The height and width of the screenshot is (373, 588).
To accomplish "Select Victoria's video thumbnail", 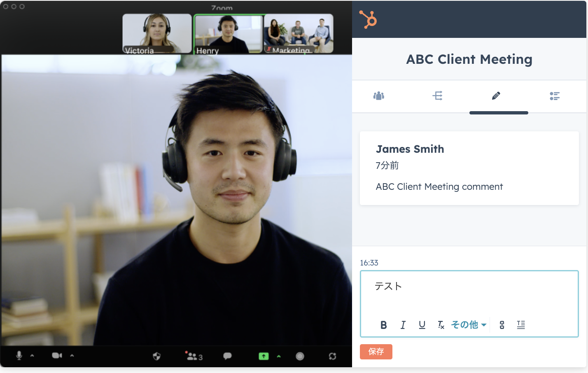I will pyautogui.click(x=157, y=33).
